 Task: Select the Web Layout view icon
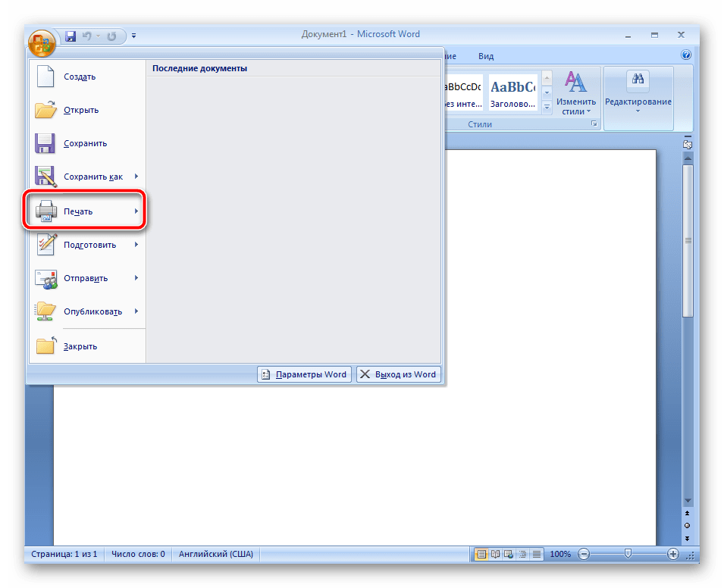507,554
